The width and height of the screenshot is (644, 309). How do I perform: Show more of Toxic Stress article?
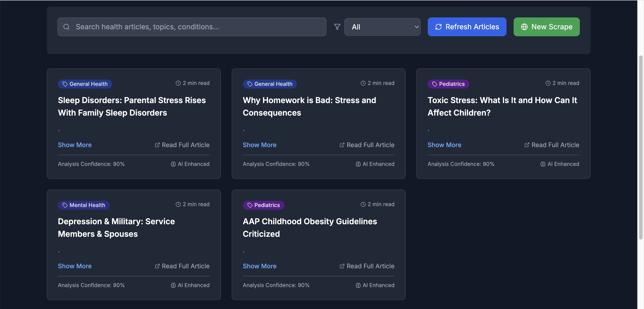click(x=444, y=145)
